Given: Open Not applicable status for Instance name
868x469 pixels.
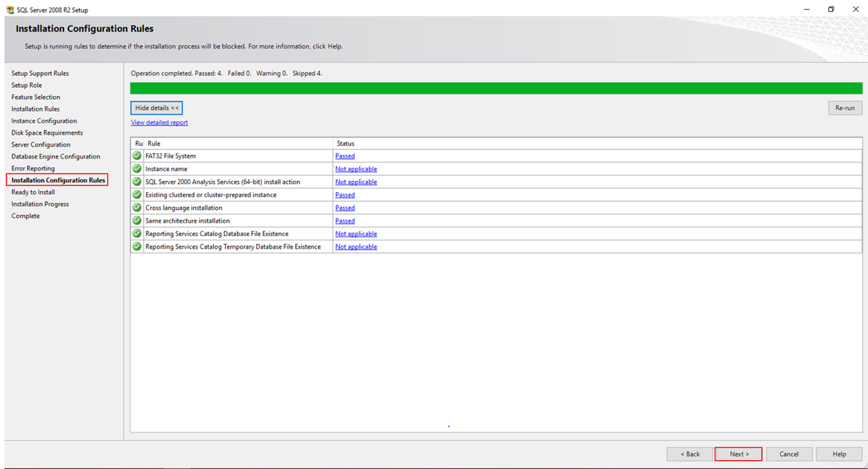Looking at the screenshot, I should [x=356, y=169].
